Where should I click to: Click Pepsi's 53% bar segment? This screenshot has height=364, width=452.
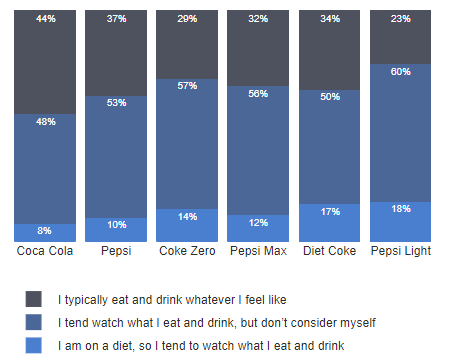click(x=116, y=157)
